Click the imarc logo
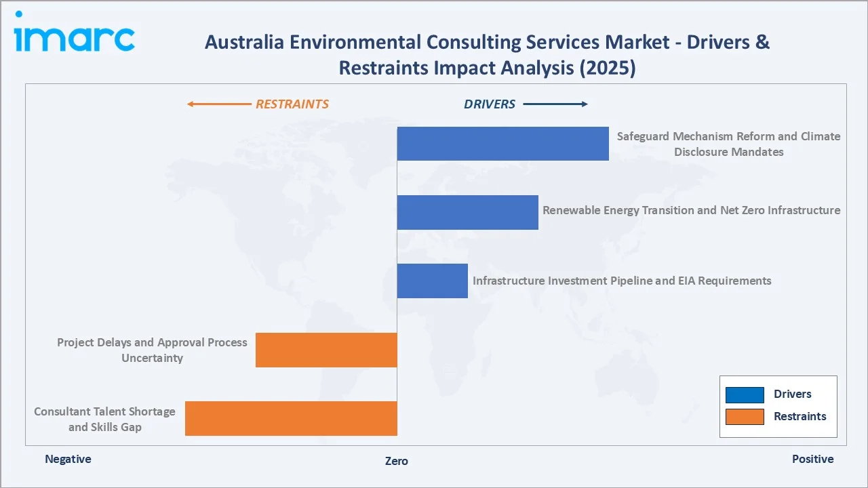868x488 pixels. coord(75,32)
